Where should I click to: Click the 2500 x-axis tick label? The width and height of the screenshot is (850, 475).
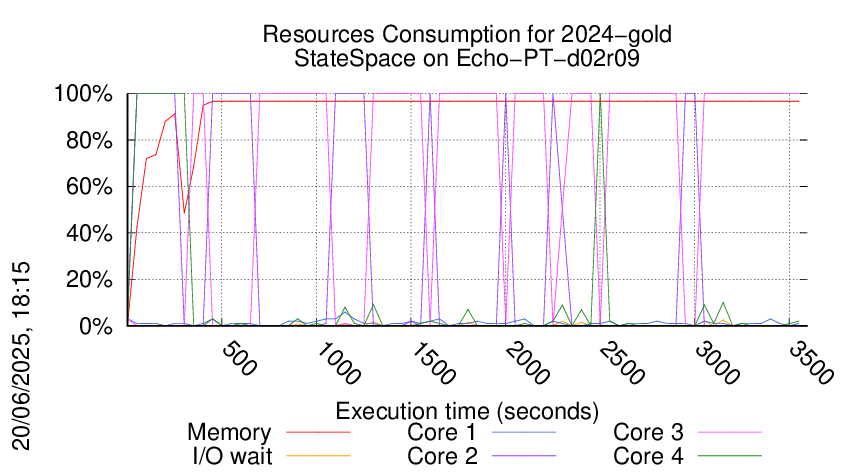tap(622, 363)
